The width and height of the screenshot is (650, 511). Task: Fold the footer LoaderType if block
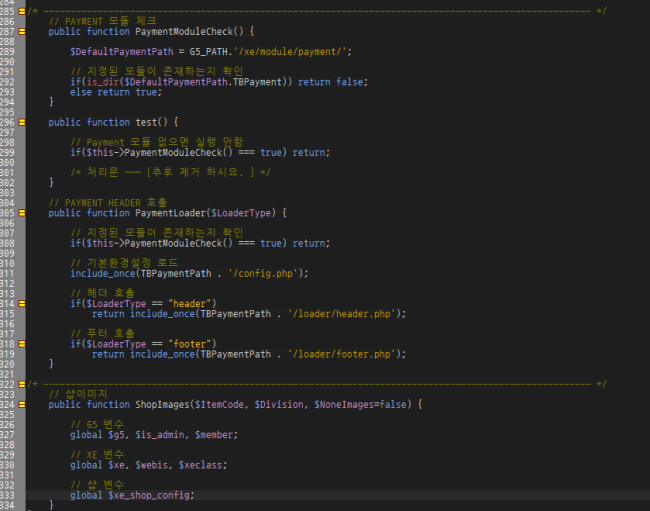coord(22,343)
